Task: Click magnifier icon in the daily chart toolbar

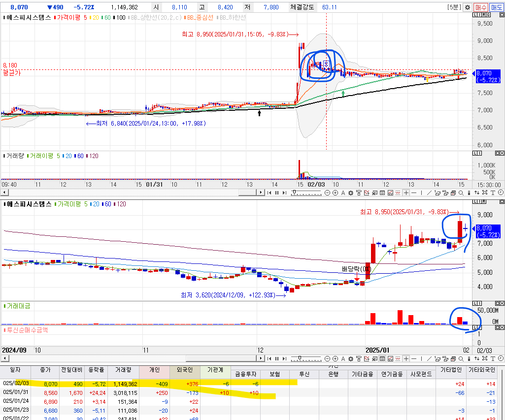Action: (x=461, y=358)
